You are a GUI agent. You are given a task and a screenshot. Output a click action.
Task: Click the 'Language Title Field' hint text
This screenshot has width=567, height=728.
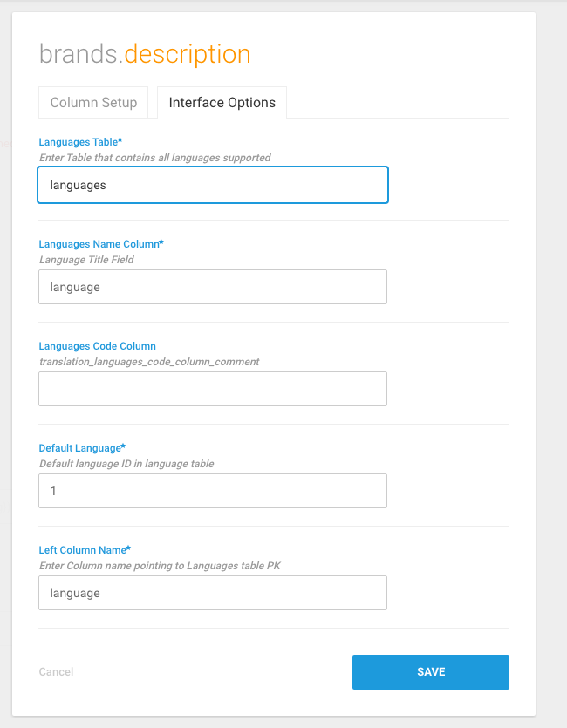coord(86,260)
